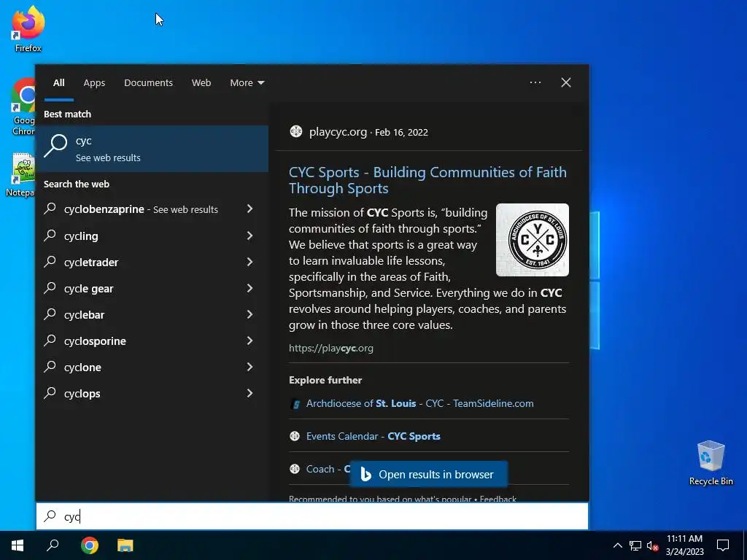The image size is (747, 560).
Task: Click magnifier icon beside cyclobenzaprine suggestion
Action: tap(50, 209)
